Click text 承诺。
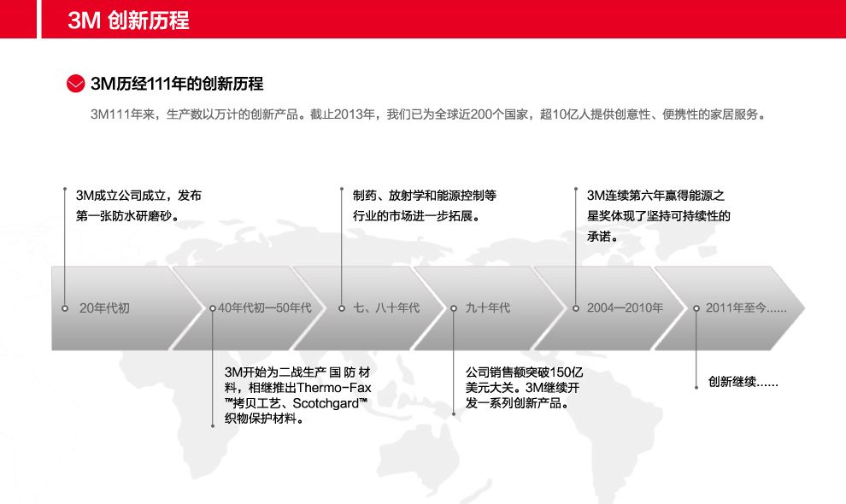Viewport: 846px width, 504px height. [x=603, y=237]
